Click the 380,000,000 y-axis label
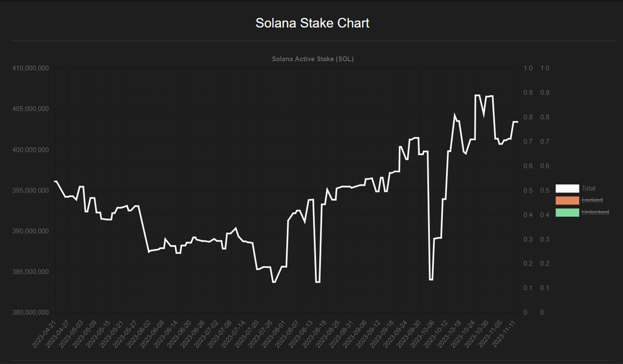The width and height of the screenshot is (623, 364). (x=30, y=312)
